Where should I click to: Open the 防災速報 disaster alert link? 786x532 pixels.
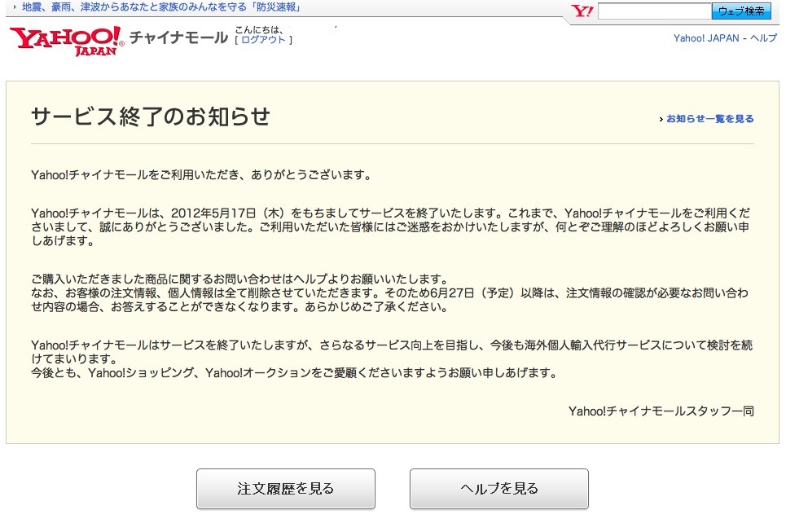pos(161,7)
